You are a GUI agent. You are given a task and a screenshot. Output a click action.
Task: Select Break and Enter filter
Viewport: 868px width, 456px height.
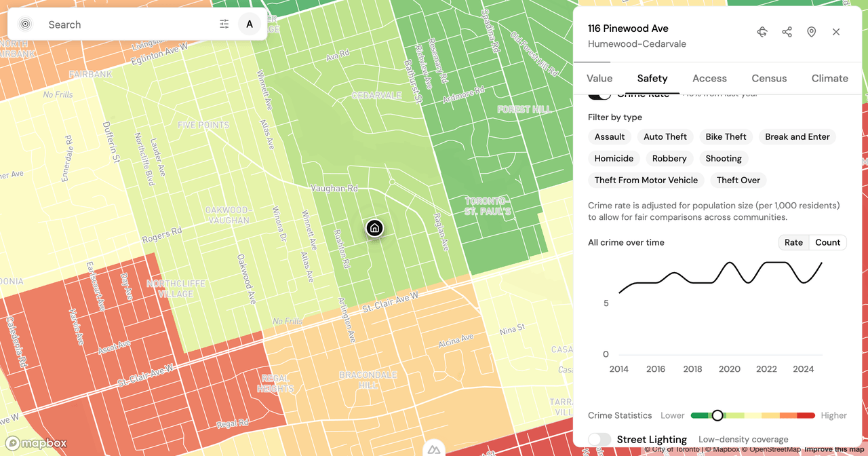[x=797, y=137]
